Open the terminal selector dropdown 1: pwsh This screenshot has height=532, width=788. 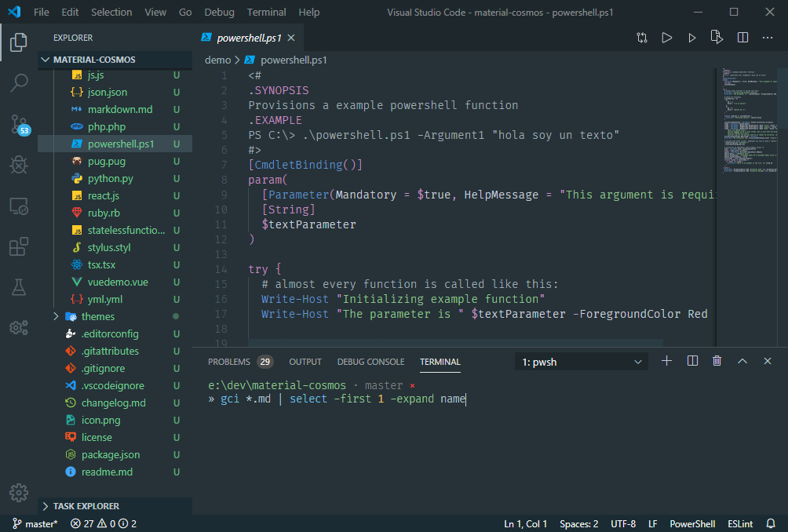coord(582,362)
